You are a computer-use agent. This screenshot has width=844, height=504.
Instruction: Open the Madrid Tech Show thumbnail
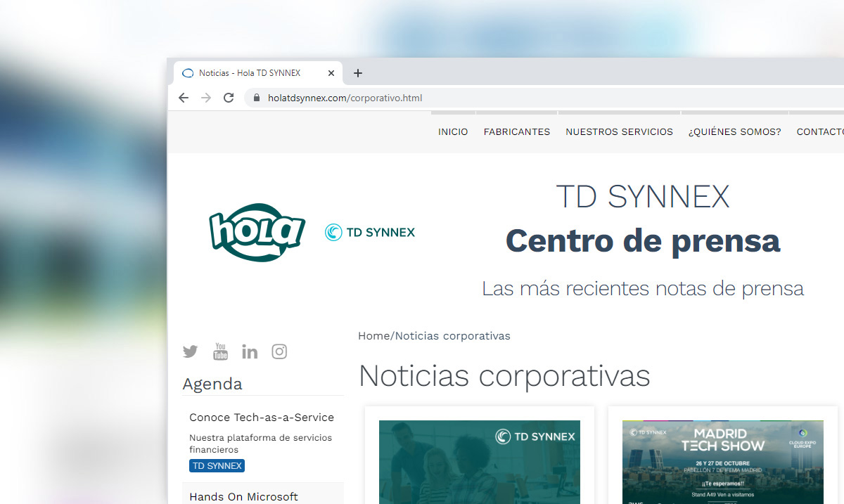click(x=722, y=460)
